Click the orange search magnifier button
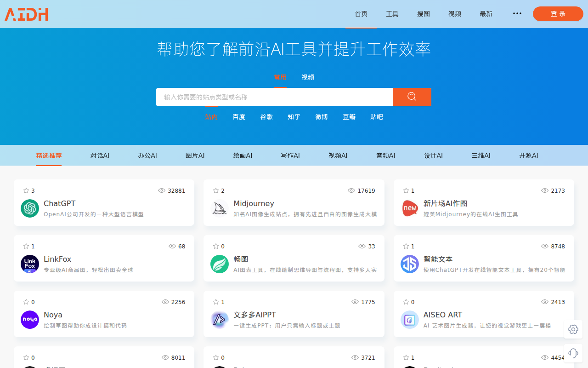 (412, 97)
